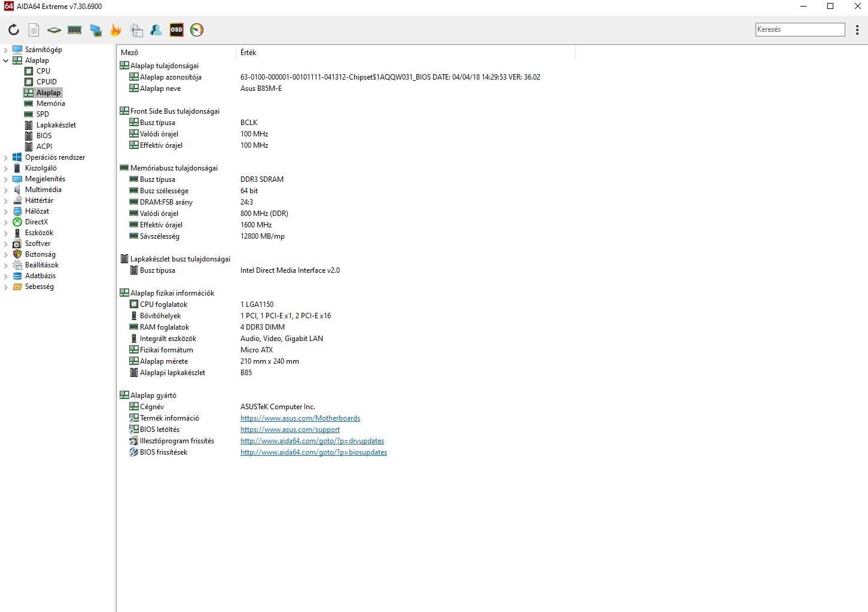
Task: Open the asus.com/support link
Action: point(290,430)
